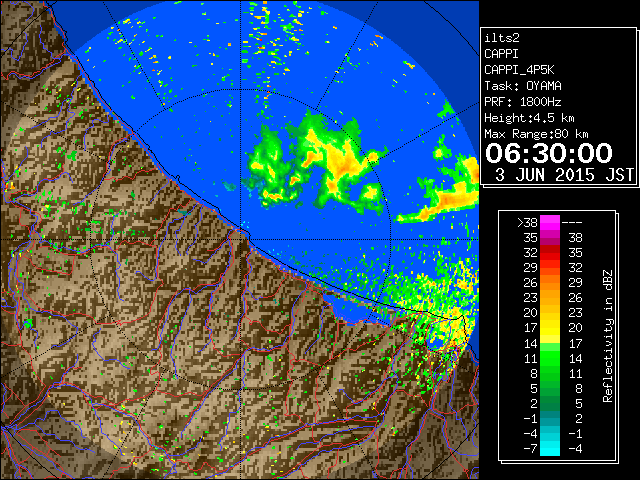The image size is (640, 480).
Task: Pick the red band of the color scale
Action: click(x=550, y=253)
